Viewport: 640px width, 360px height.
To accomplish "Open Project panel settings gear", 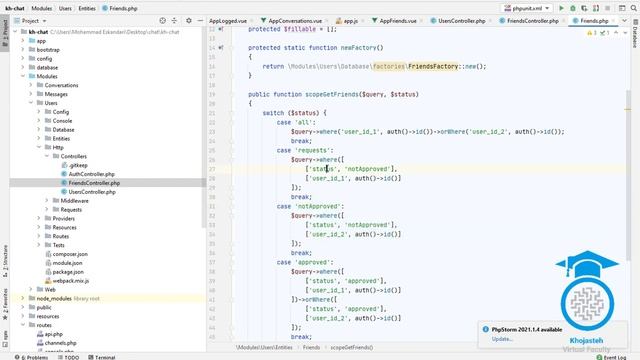I will pos(189,20).
